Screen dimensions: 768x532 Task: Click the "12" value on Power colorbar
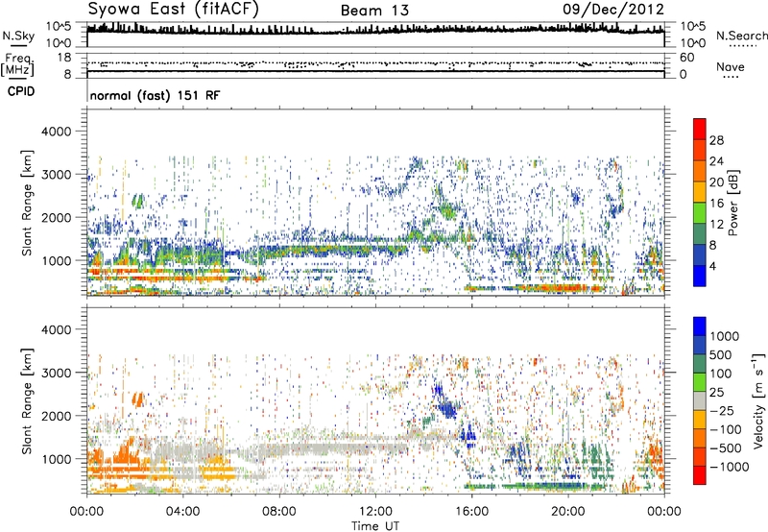[716, 225]
